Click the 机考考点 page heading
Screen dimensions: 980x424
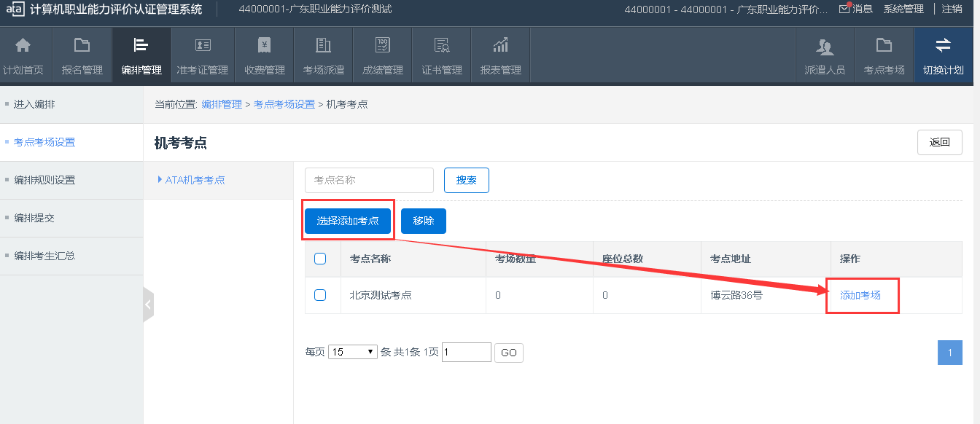(x=181, y=143)
